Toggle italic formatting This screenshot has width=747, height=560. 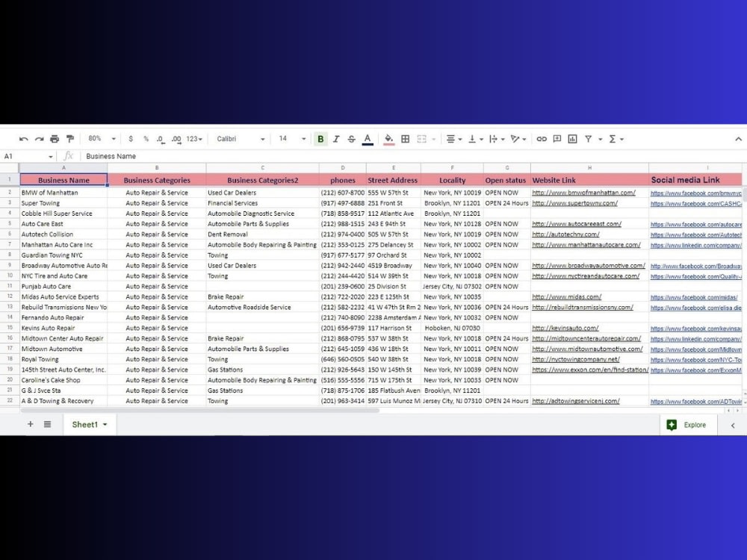[336, 139]
